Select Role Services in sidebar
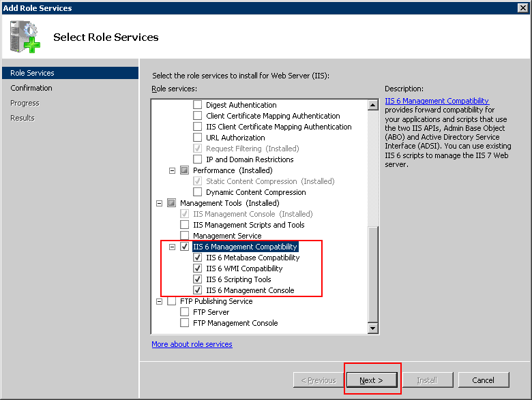 [32, 73]
